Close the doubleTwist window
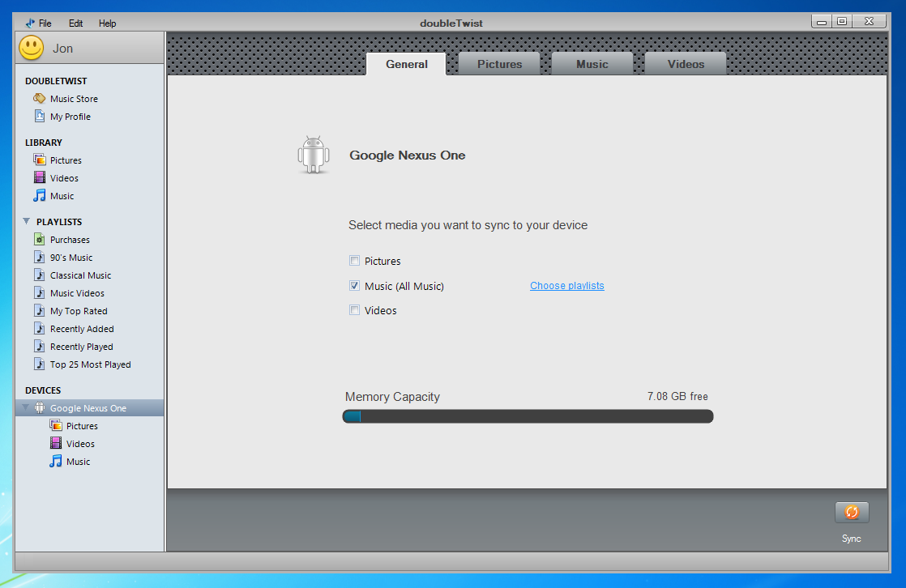This screenshot has width=906, height=588. [x=869, y=21]
